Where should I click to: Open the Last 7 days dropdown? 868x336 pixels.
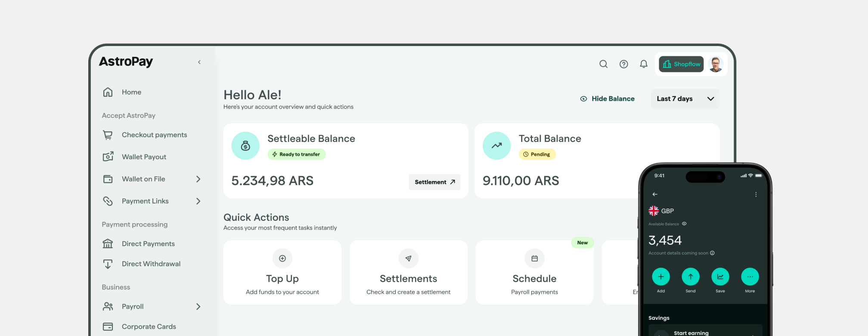coord(685,99)
